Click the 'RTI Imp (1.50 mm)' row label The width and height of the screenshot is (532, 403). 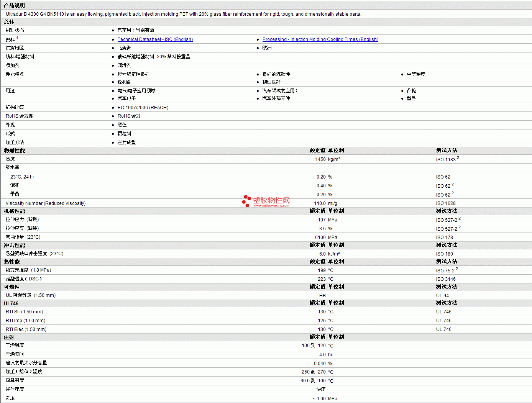tap(25, 321)
